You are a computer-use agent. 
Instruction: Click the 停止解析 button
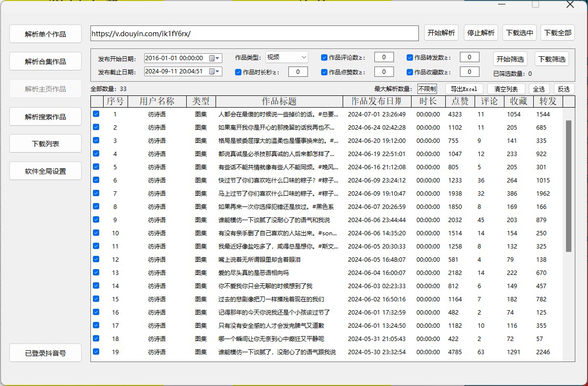[x=481, y=33]
